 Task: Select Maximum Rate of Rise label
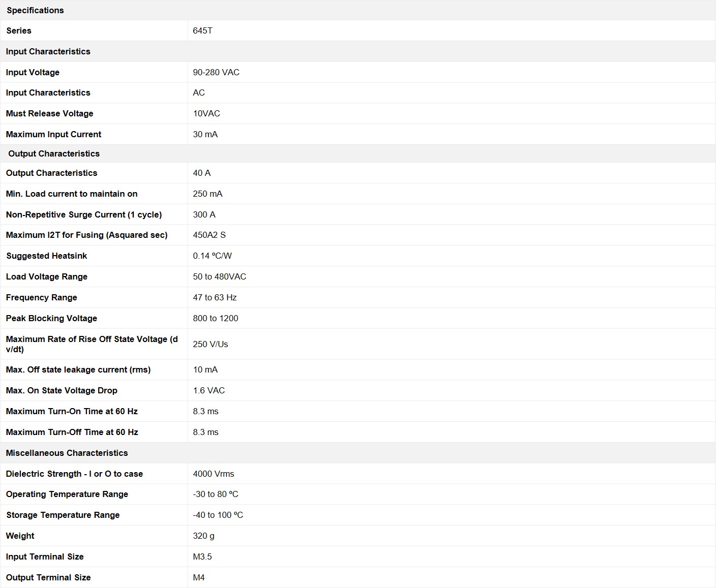pyautogui.click(x=92, y=344)
